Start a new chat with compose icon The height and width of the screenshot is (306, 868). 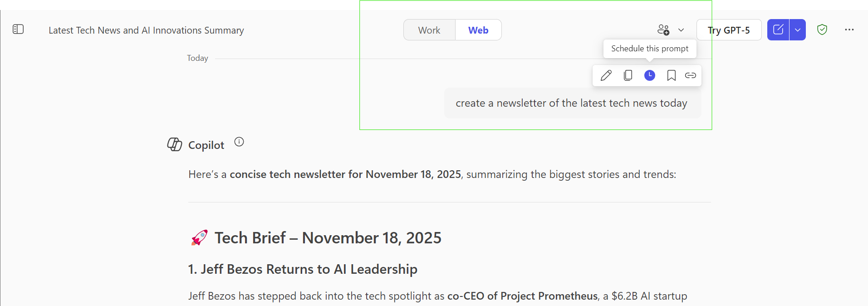click(x=778, y=30)
